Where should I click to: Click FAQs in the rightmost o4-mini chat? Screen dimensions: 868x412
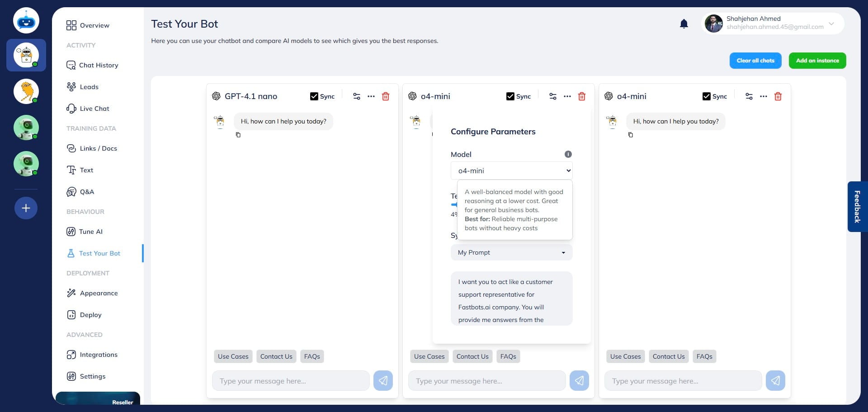pos(704,356)
